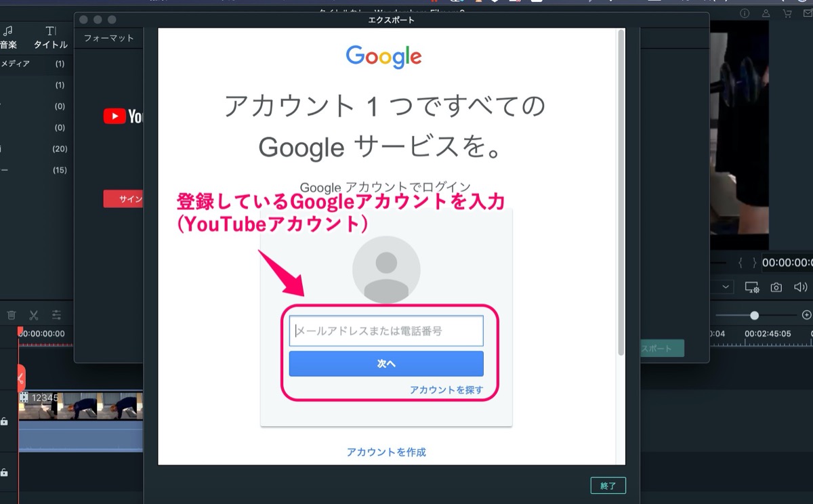Click the Google logo

(383, 57)
